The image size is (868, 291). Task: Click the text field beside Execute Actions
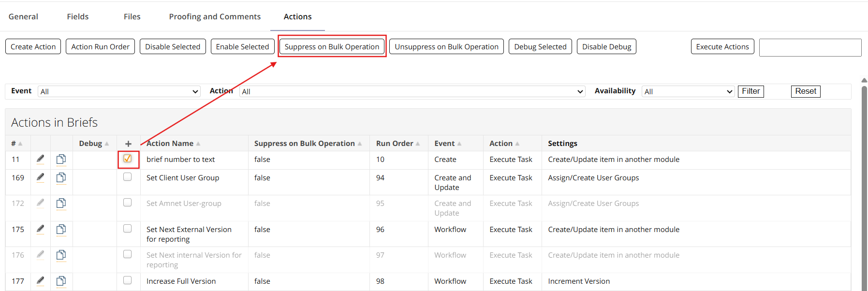point(810,47)
